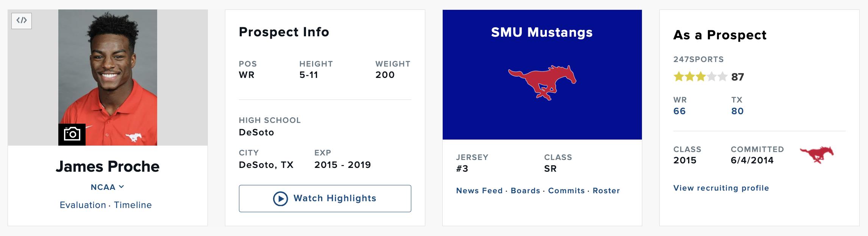Go to the SMU News Feed
This screenshot has height=236, width=868.
coord(479,191)
